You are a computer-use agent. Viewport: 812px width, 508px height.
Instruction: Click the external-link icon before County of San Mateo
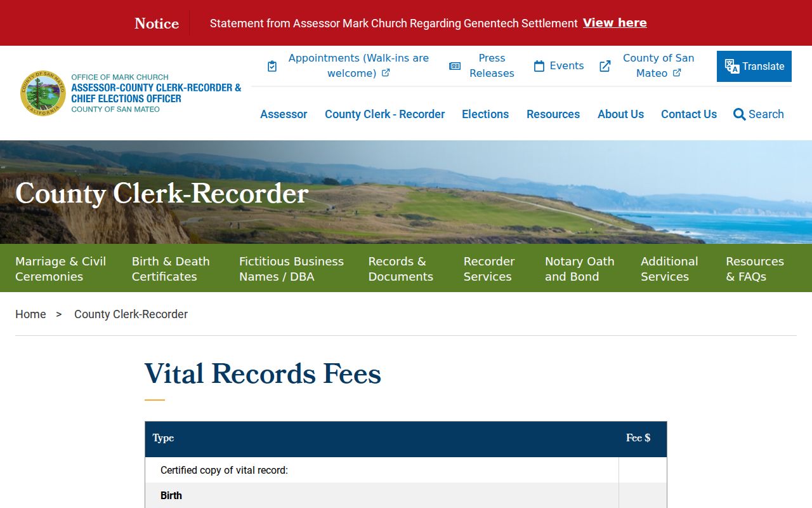click(x=605, y=66)
